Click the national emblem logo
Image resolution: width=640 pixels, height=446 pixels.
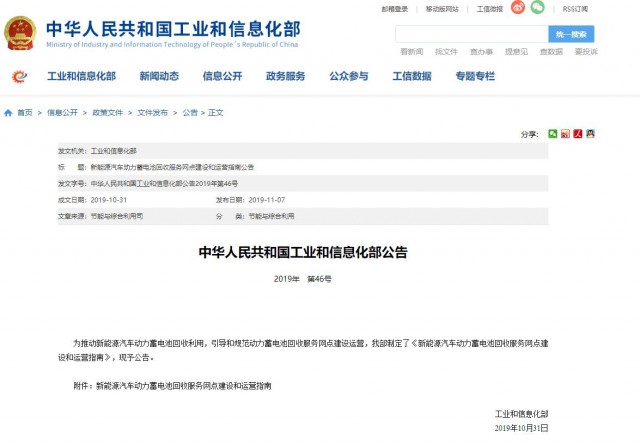pyautogui.click(x=20, y=33)
